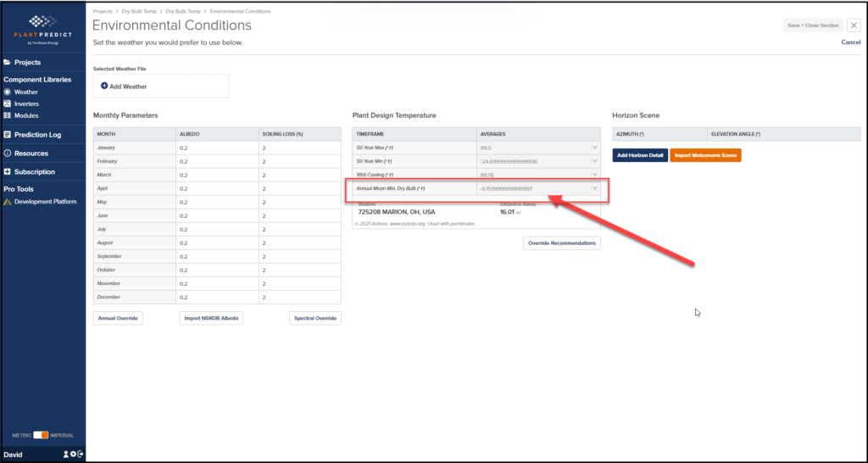The image size is (868, 463).
Task: Click the Modules grid icon in sidebar
Action: click(7, 115)
